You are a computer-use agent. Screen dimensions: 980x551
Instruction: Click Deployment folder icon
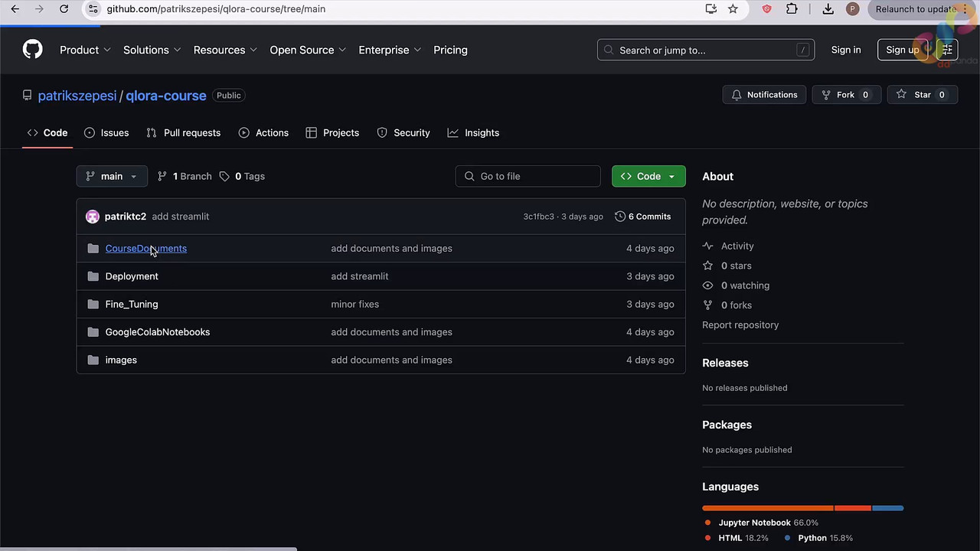93,276
